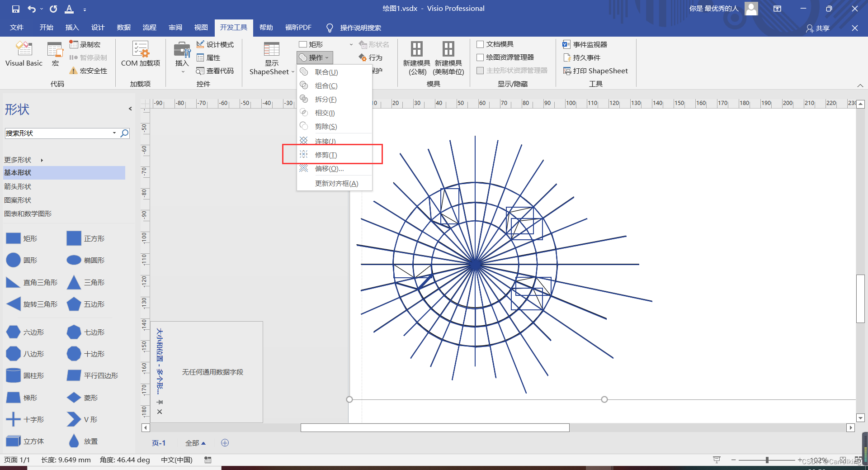Switch to the 设计 ribbon tab

point(98,28)
